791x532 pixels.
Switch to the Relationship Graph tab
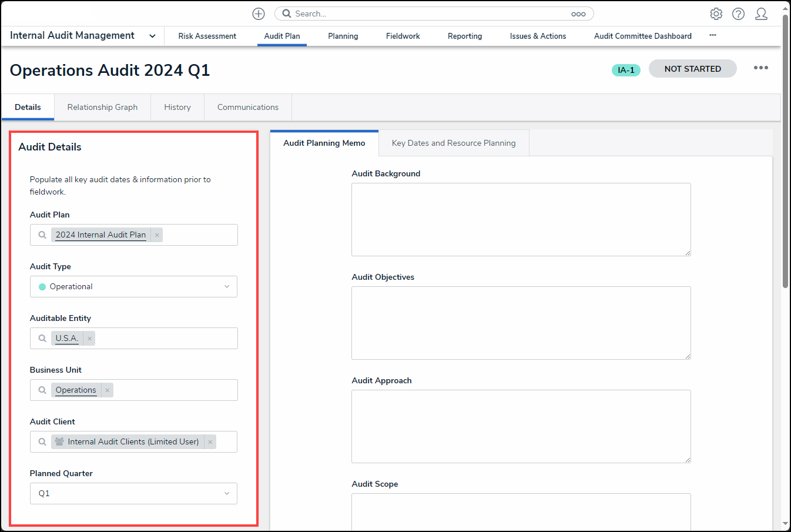pos(102,108)
